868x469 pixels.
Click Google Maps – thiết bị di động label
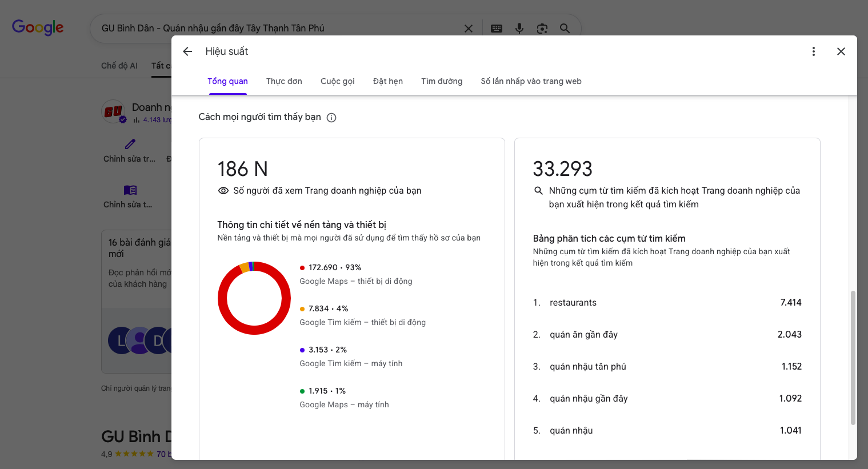click(355, 281)
